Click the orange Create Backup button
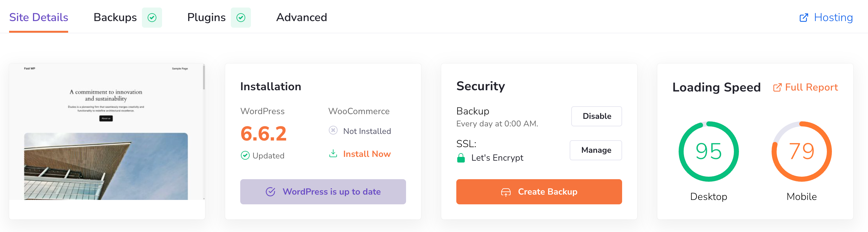Viewport: 868px width, 232px height. [x=539, y=191]
